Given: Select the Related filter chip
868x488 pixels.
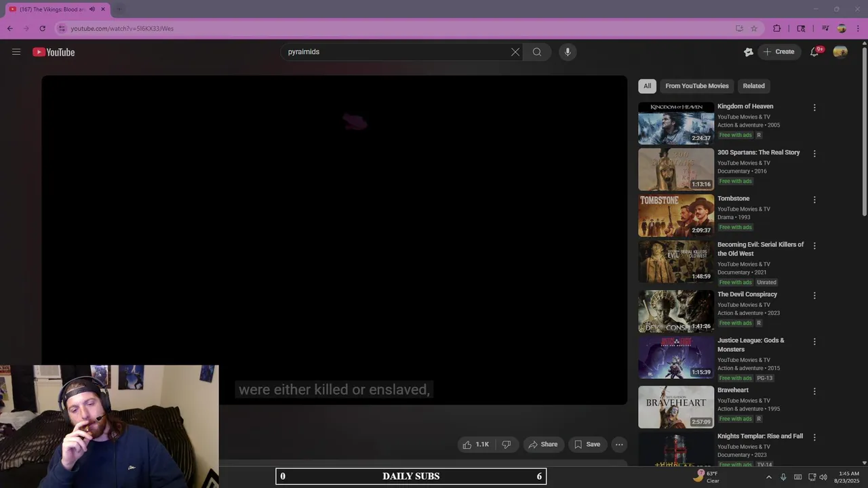Looking at the screenshot, I should point(753,86).
